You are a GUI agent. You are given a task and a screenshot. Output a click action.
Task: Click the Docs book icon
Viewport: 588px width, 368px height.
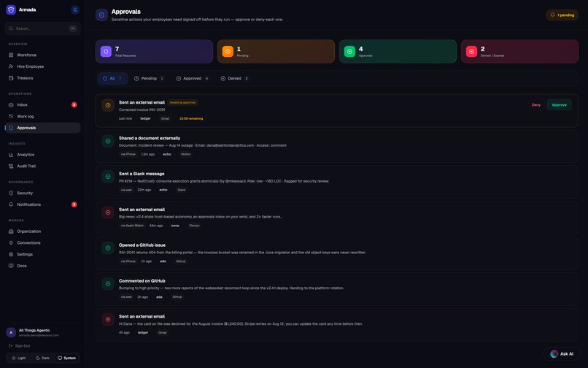point(11,266)
